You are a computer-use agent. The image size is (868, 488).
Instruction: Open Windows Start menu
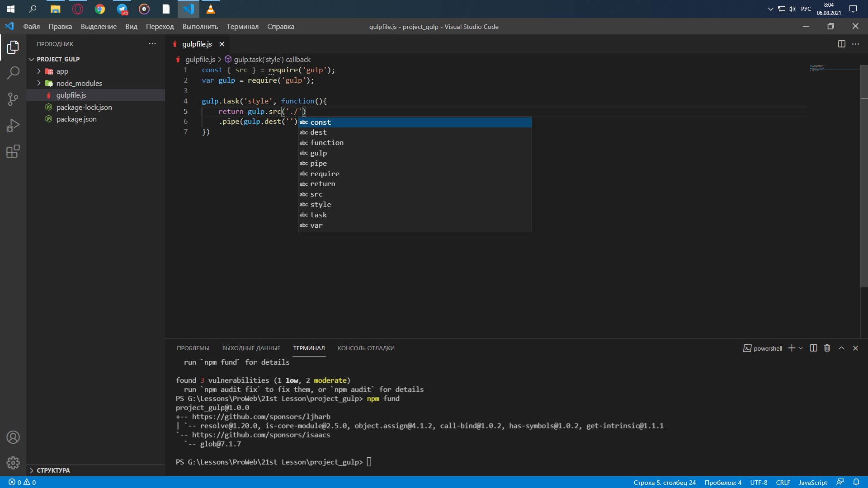[11, 9]
